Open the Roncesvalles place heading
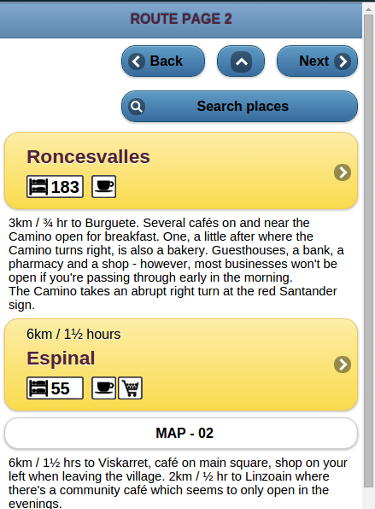The height and width of the screenshot is (509, 375). pos(88,157)
